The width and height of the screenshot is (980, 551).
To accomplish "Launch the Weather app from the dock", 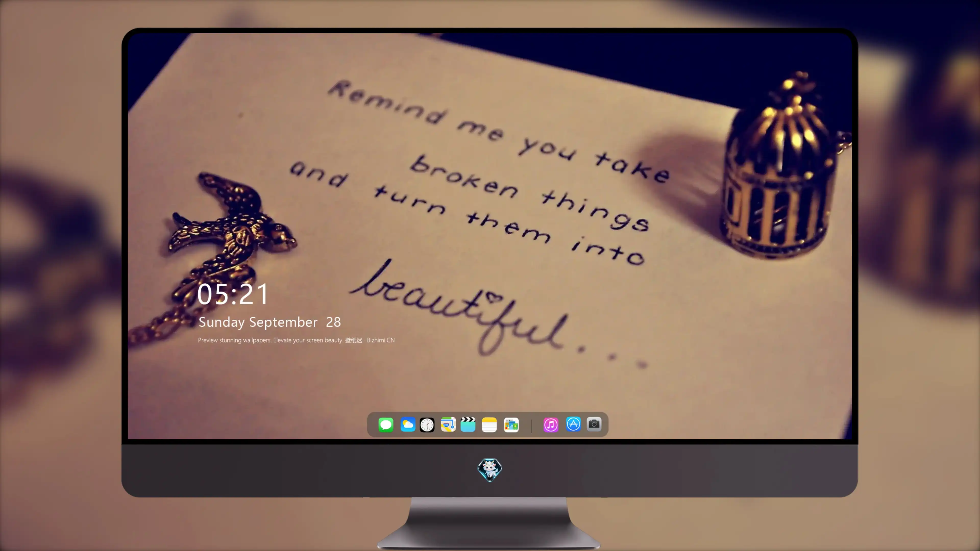I will (408, 424).
